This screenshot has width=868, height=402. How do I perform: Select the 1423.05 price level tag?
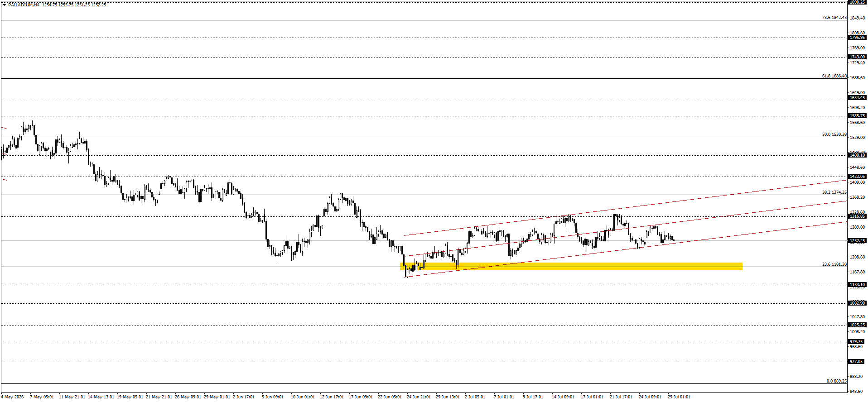[x=857, y=177]
